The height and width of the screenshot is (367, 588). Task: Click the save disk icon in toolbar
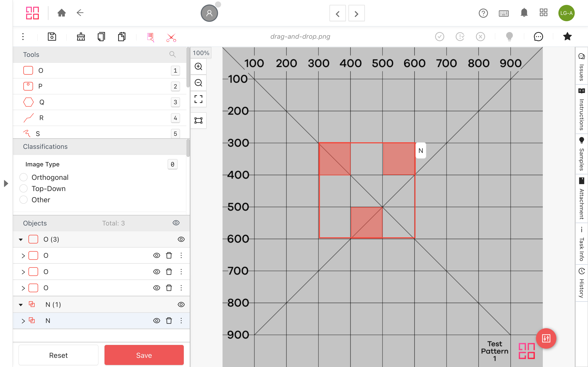click(52, 37)
